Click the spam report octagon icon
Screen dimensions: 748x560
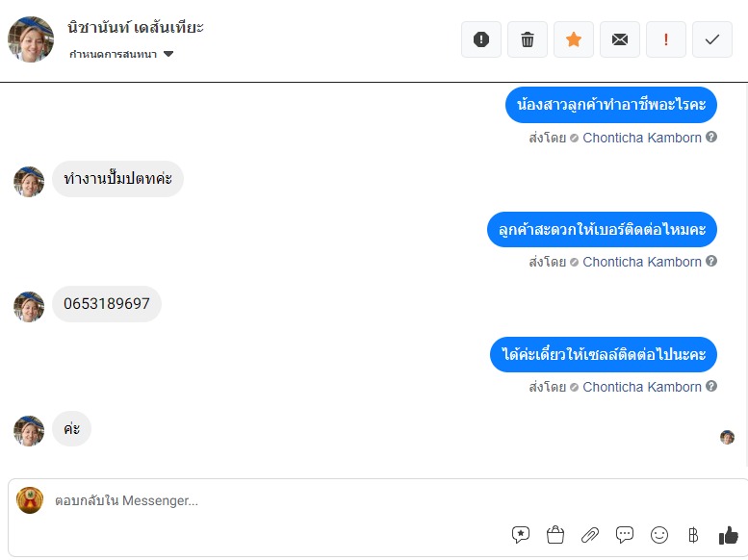(x=481, y=39)
